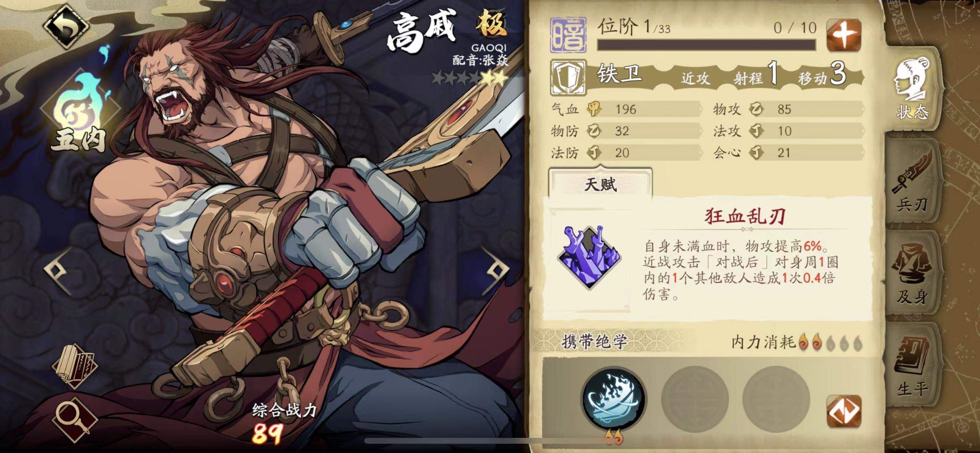
Task: Select the equipped blue flame skill
Action: pyautogui.click(x=613, y=399)
